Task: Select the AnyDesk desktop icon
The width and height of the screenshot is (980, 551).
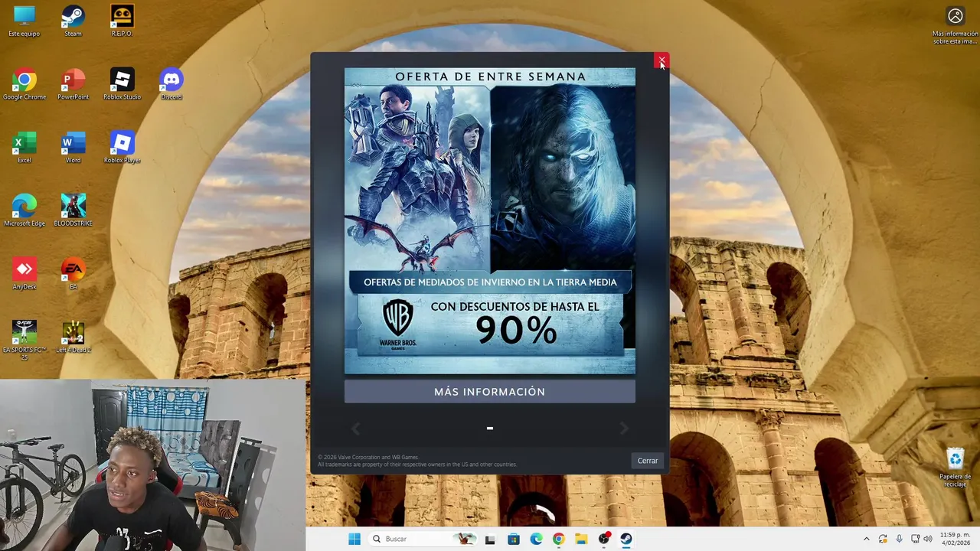Action: [x=24, y=274]
